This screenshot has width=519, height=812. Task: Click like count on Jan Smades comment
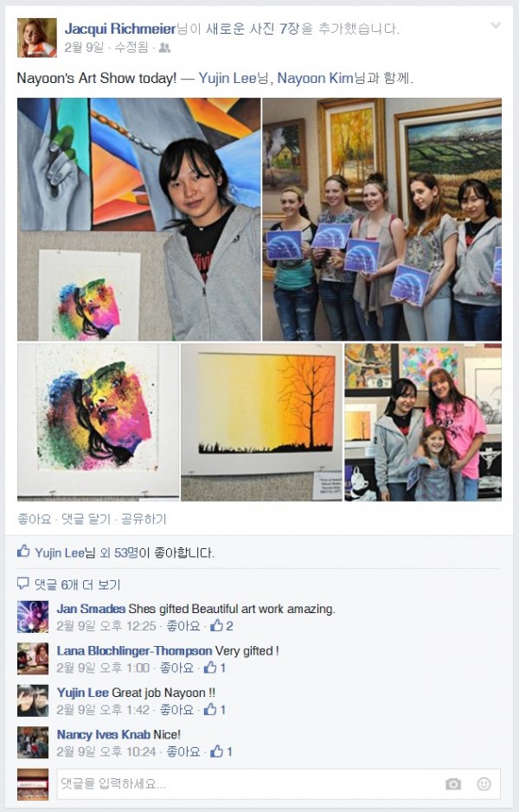point(221,625)
